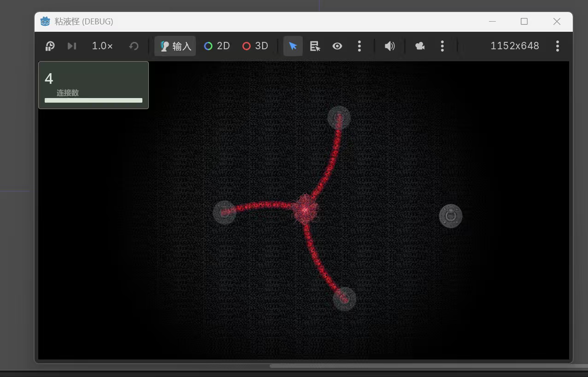Screen dimensions: 588x377
Task: Toggle selection visibility with the eye icon
Action: tap(337, 46)
